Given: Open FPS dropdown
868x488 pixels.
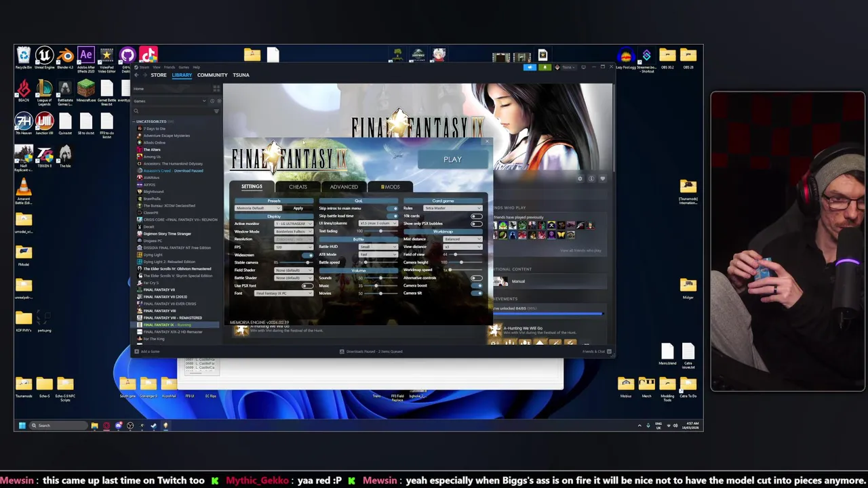Looking at the screenshot, I should tap(293, 247).
